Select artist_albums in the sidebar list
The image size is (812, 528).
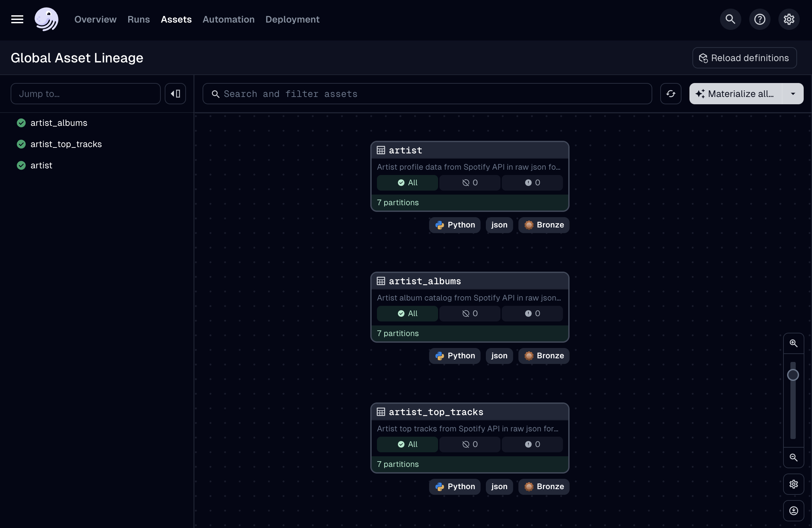pyautogui.click(x=59, y=123)
